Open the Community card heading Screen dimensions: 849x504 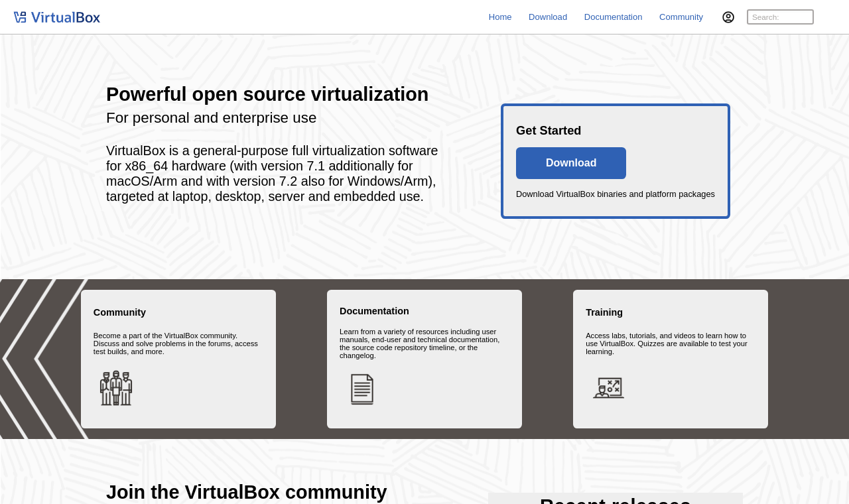pyautogui.click(x=119, y=312)
